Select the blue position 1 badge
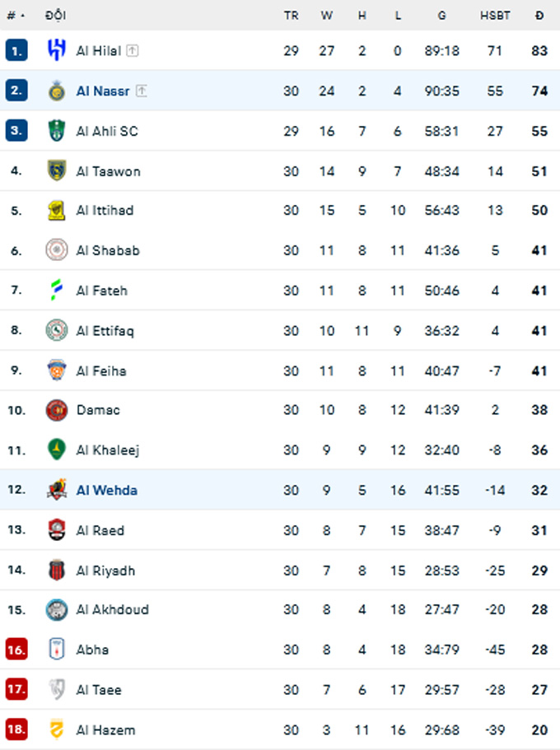Screen dimensions: 560x750 pos(16,50)
